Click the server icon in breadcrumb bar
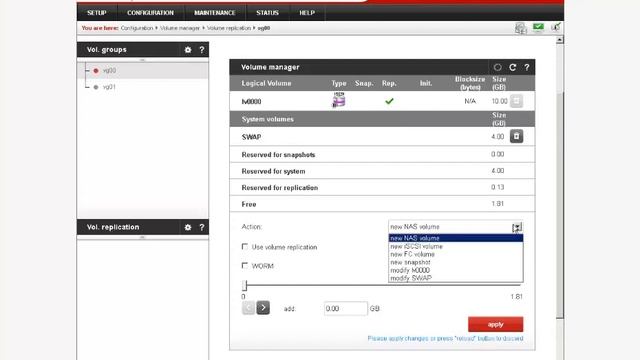 tap(520, 28)
